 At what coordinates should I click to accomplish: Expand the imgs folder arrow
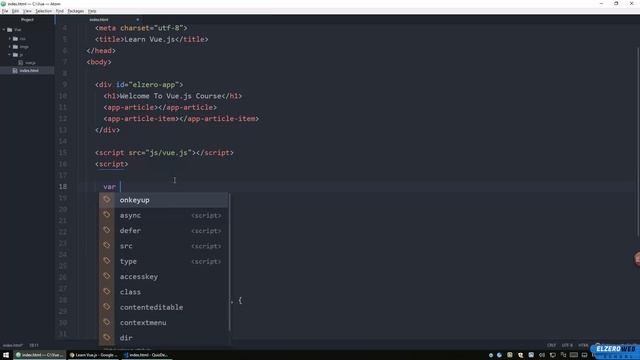[10, 47]
